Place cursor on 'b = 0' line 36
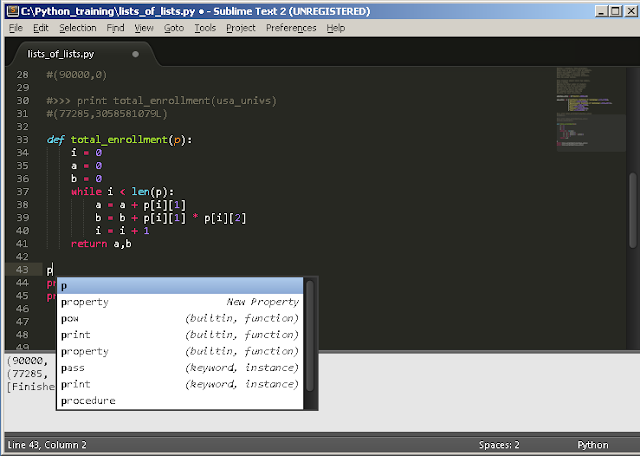The width and height of the screenshot is (640, 456). tap(86, 178)
